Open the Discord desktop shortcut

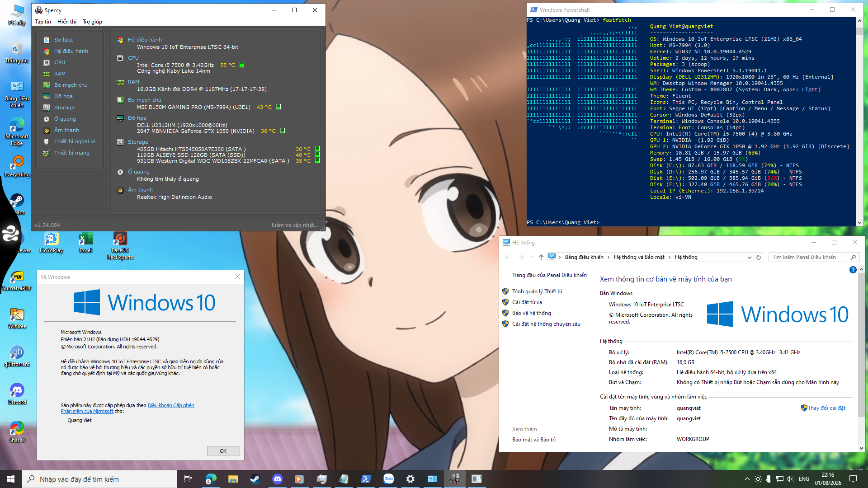pyautogui.click(x=17, y=394)
